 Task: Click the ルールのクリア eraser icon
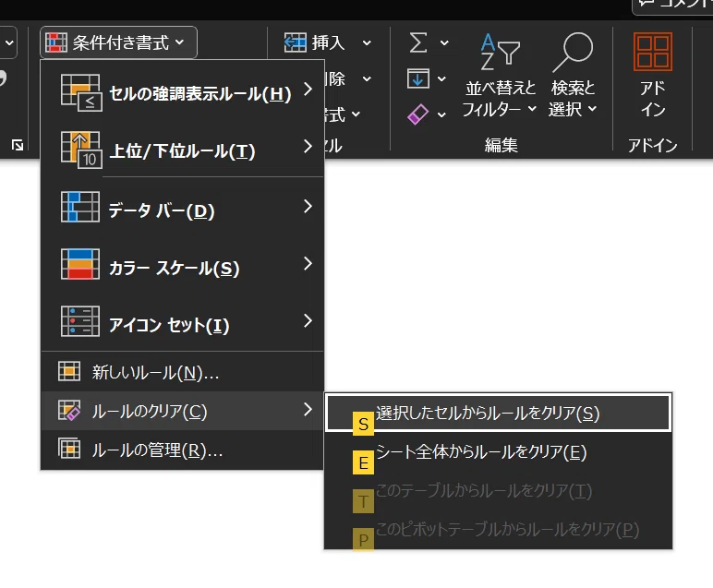click(69, 411)
